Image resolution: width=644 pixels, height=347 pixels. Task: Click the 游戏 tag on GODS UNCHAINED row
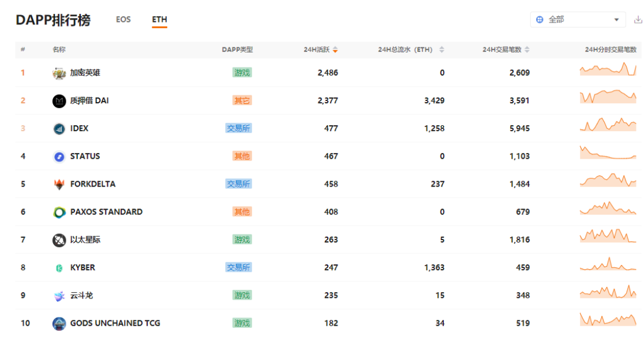(x=242, y=323)
